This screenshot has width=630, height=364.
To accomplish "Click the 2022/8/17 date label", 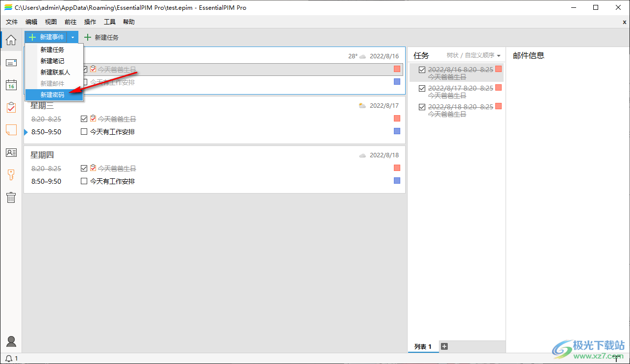I will click(x=384, y=106).
